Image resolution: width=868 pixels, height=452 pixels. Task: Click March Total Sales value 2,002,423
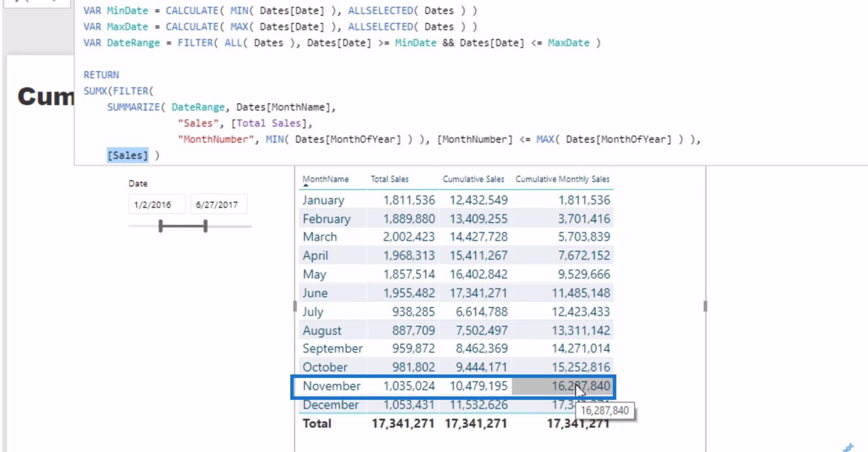[409, 237]
